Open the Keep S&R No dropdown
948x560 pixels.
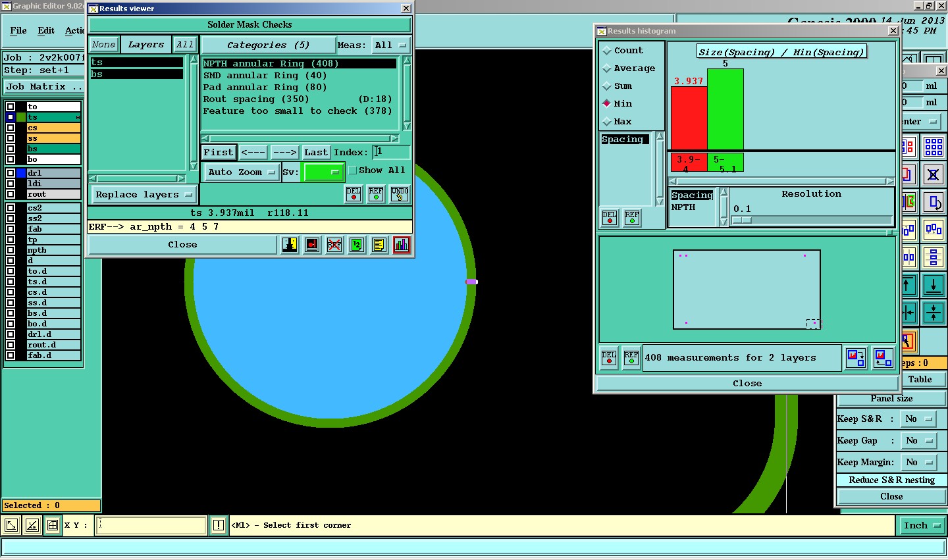(x=919, y=419)
